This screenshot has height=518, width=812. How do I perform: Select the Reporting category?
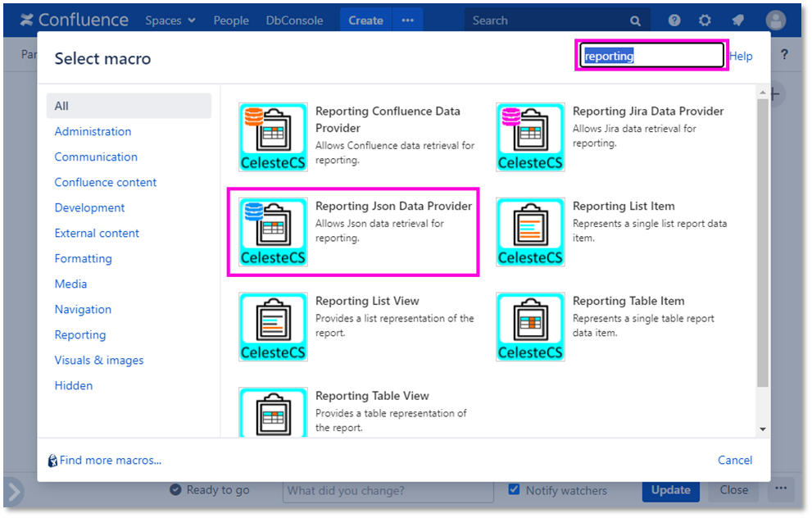point(79,334)
